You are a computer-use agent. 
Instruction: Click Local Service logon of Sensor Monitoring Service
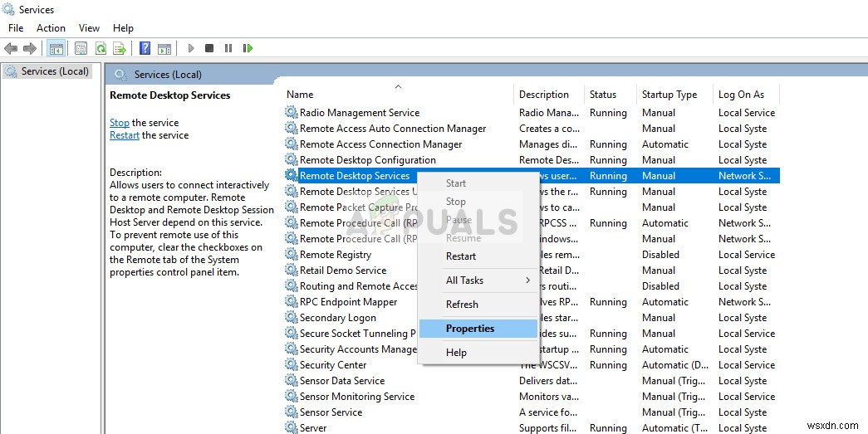(747, 397)
